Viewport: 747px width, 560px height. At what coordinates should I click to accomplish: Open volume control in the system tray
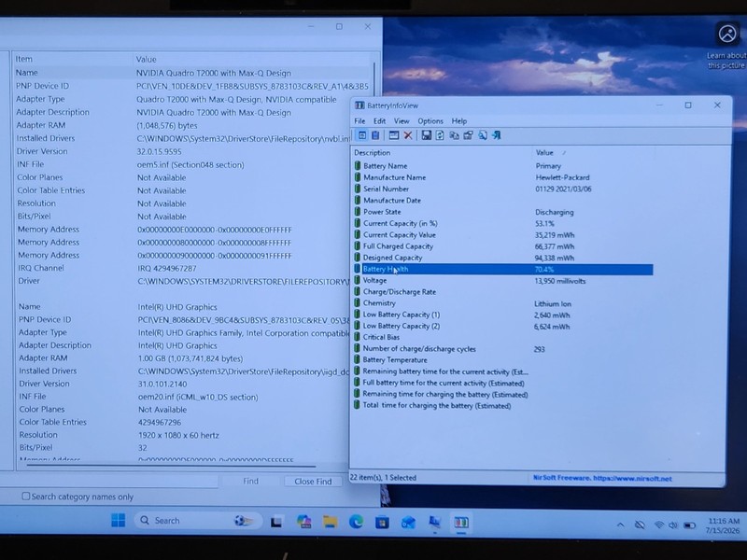[672, 525]
